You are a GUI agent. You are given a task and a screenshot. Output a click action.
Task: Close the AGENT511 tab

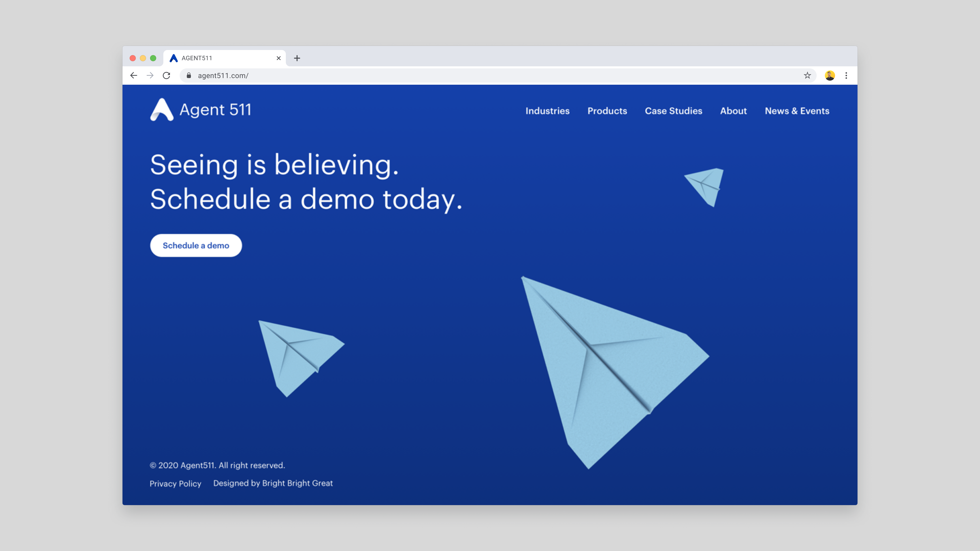pyautogui.click(x=278, y=58)
